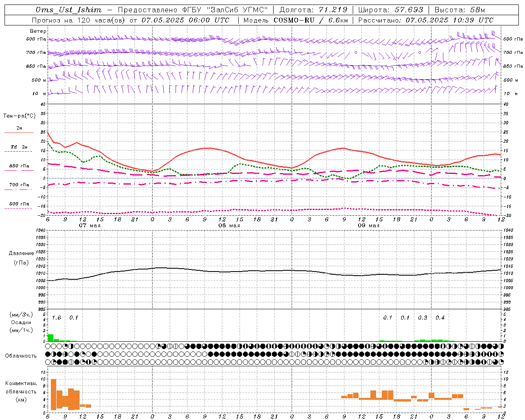Image resolution: width=525 pixels, height=420 pixels.
Task: Click the model name COSMO-RU / 6.6км
Action: [x=311, y=20]
